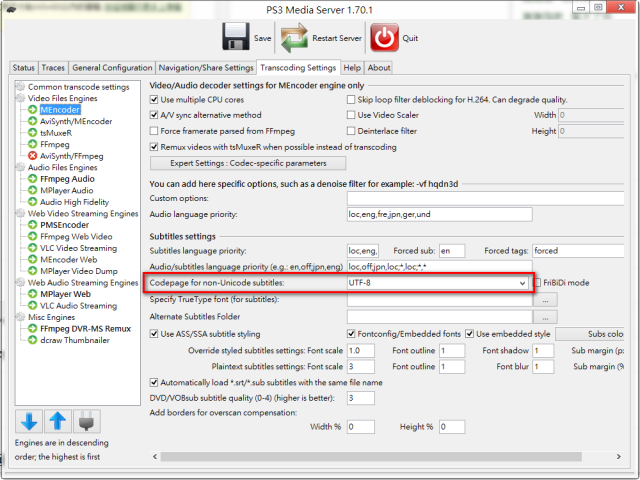
Task: Enable FriBiDi mode checkbox
Action: click(x=538, y=282)
